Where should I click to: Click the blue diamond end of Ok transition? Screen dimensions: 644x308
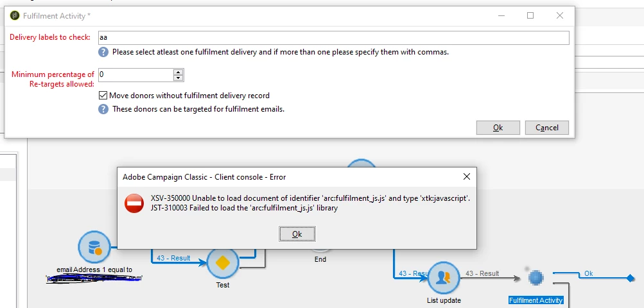pos(630,278)
